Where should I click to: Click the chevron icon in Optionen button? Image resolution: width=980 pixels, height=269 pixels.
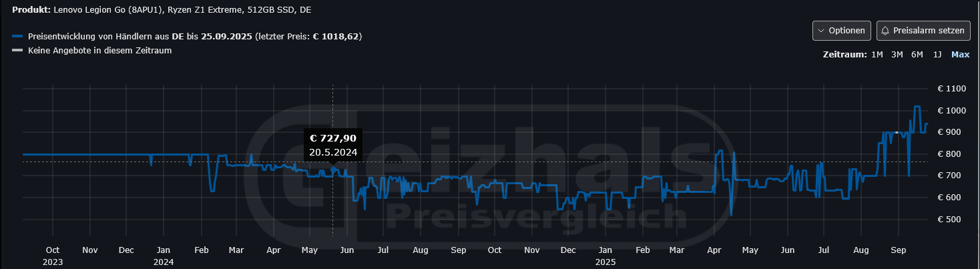click(821, 31)
